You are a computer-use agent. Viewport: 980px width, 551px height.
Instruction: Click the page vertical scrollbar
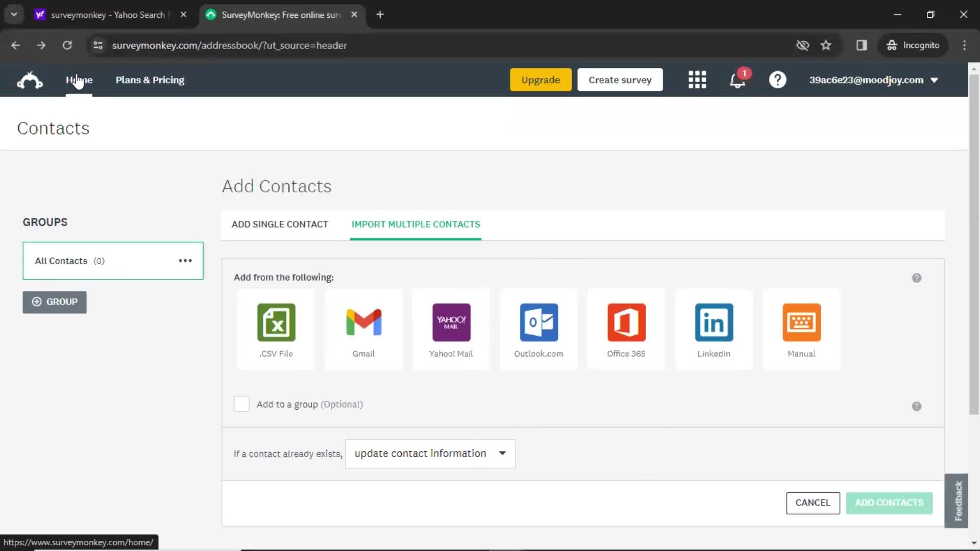(x=974, y=245)
